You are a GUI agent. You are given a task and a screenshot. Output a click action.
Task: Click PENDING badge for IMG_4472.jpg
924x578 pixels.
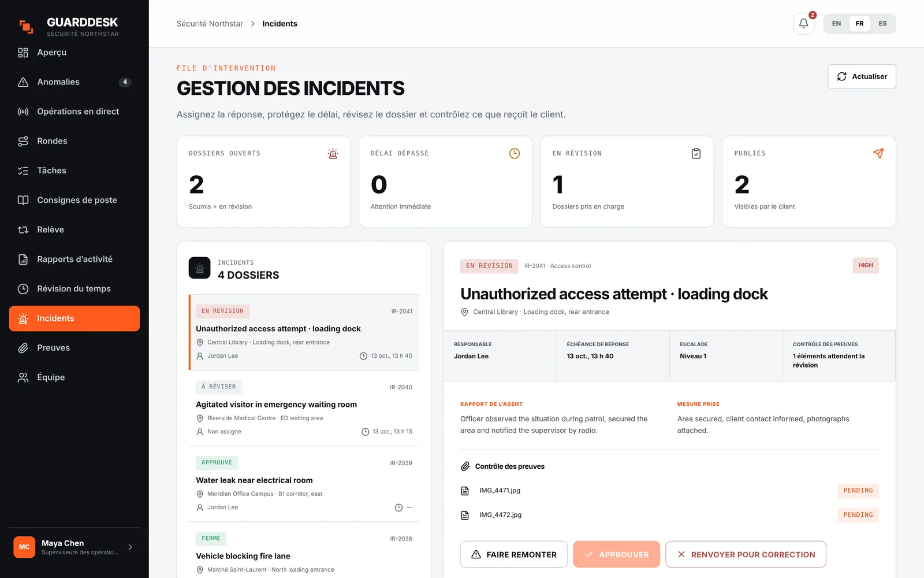pyautogui.click(x=858, y=515)
